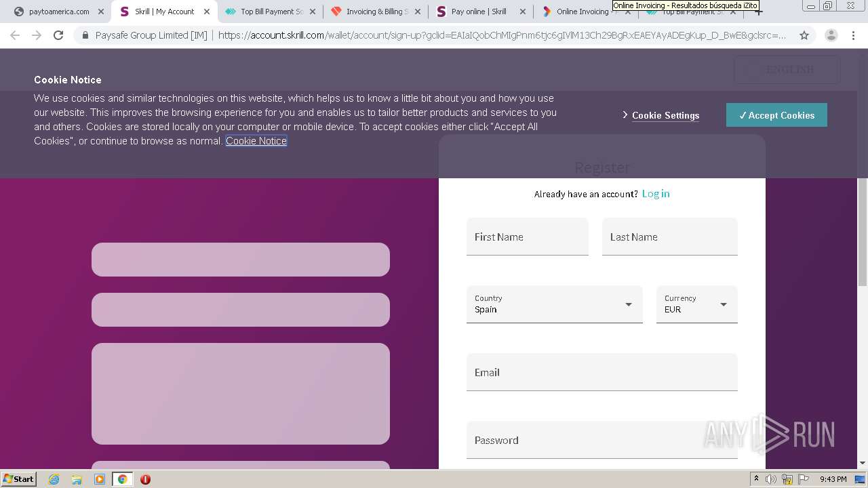The image size is (868, 488).
Task: Accept Cookies button
Action: pos(776,115)
